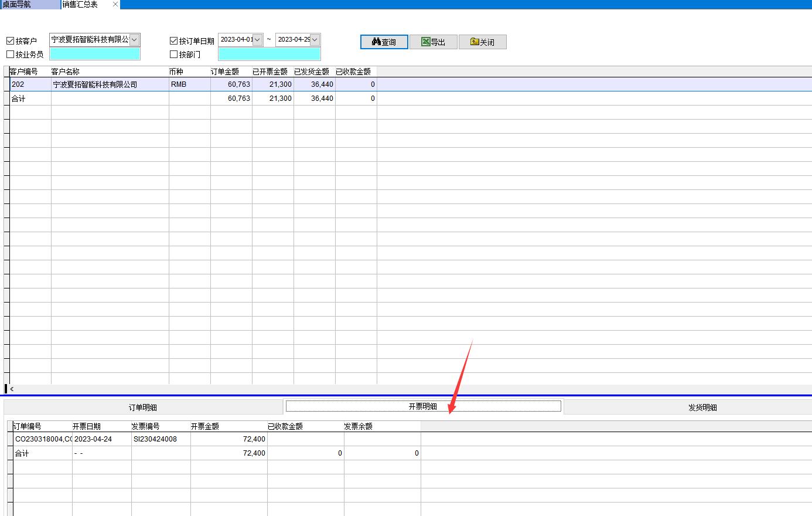The height and width of the screenshot is (516, 812).
Task: Click the binoculars Query (查询) button
Action: click(x=384, y=42)
